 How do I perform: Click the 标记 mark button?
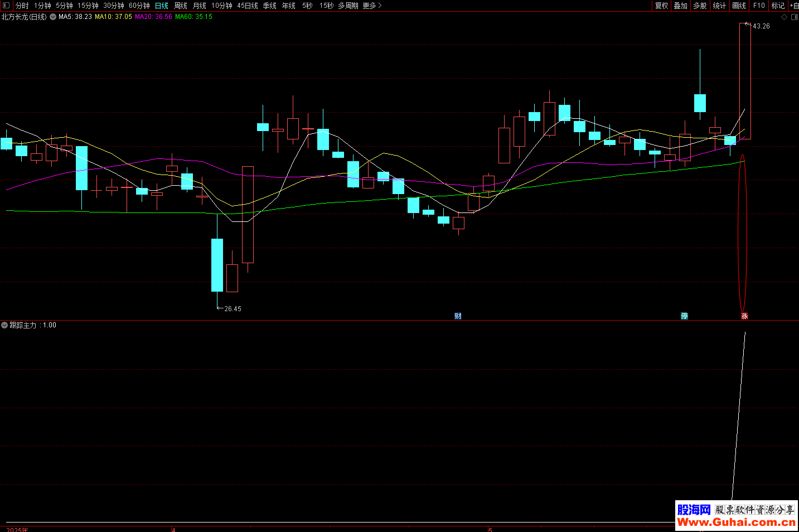click(x=778, y=6)
